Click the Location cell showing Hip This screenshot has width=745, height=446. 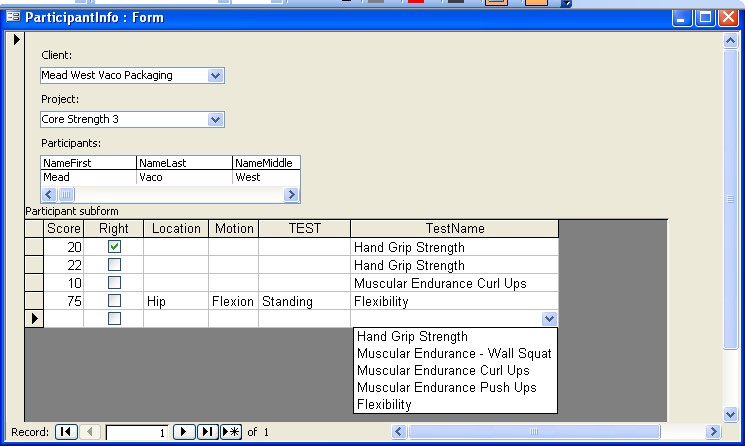coord(176,301)
